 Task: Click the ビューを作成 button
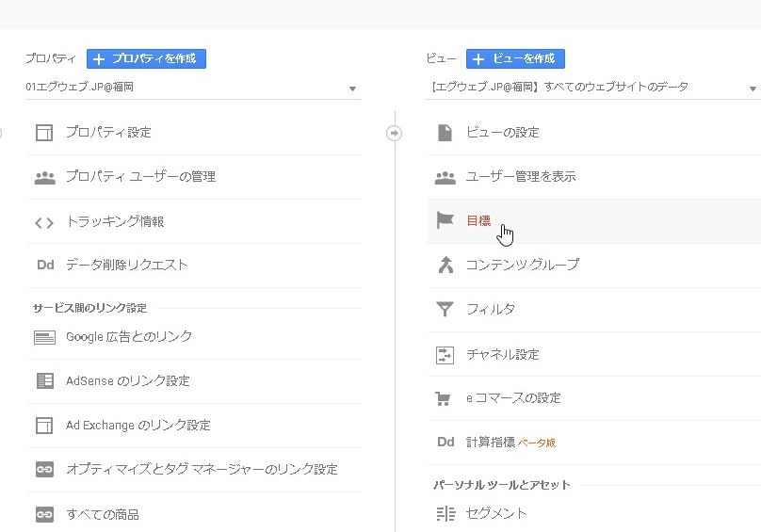pos(515,58)
